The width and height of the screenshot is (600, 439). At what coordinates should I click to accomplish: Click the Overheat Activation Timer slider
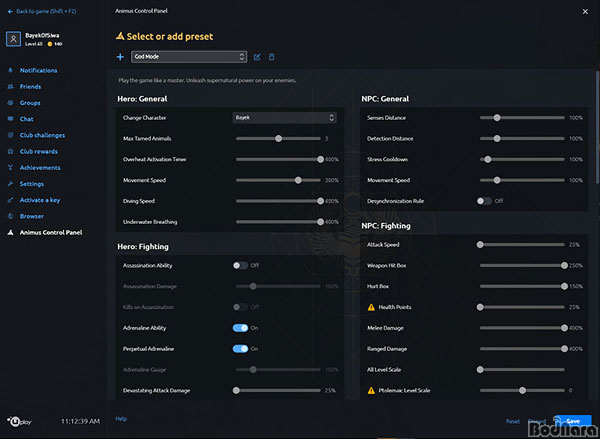coord(278,159)
